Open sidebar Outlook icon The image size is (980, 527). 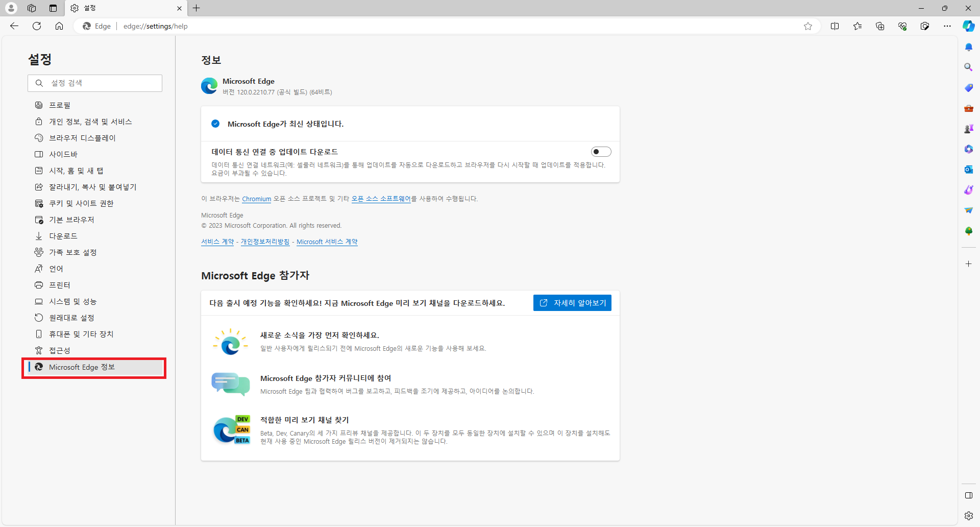(969, 170)
